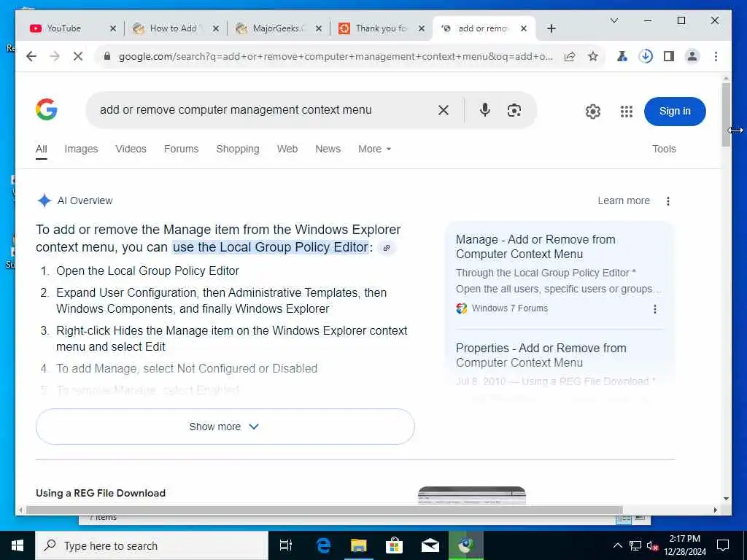Image resolution: width=747 pixels, height=560 pixels.
Task: Select the Web search filter
Action: click(287, 149)
